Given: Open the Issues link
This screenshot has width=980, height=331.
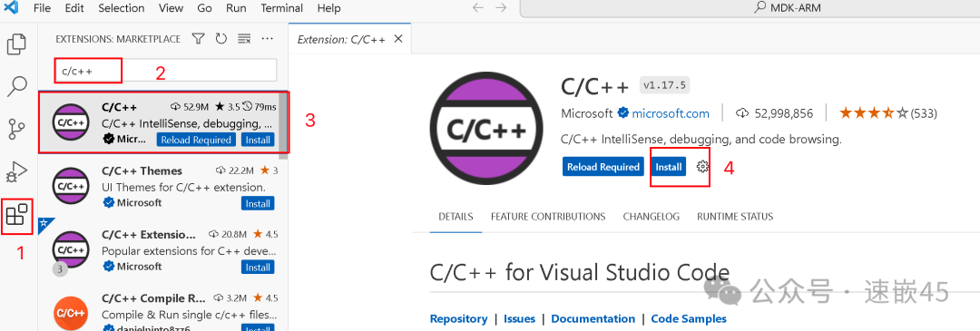Looking at the screenshot, I should (519, 318).
